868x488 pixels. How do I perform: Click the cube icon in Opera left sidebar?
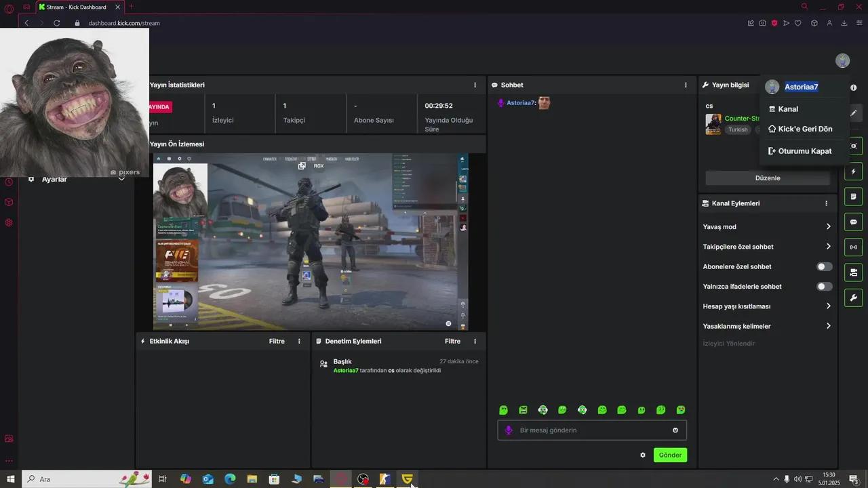(9, 202)
